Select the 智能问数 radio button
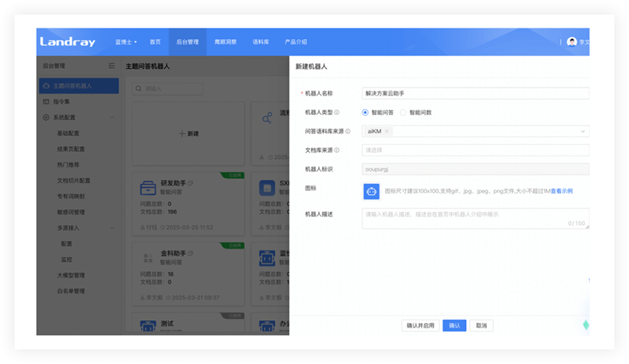The image size is (629, 364). 403,113
